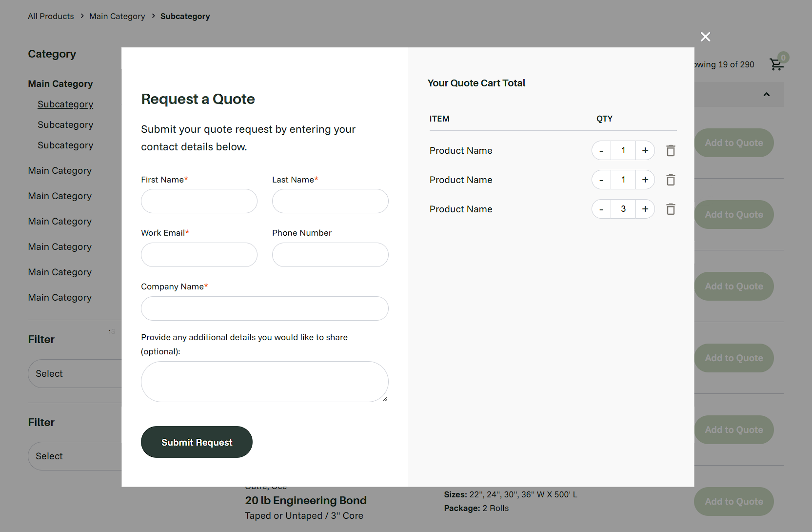The width and height of the screenshot is (812, 532).
Task: Increment quantity of the second Product Name
Action: coord(645,180)
